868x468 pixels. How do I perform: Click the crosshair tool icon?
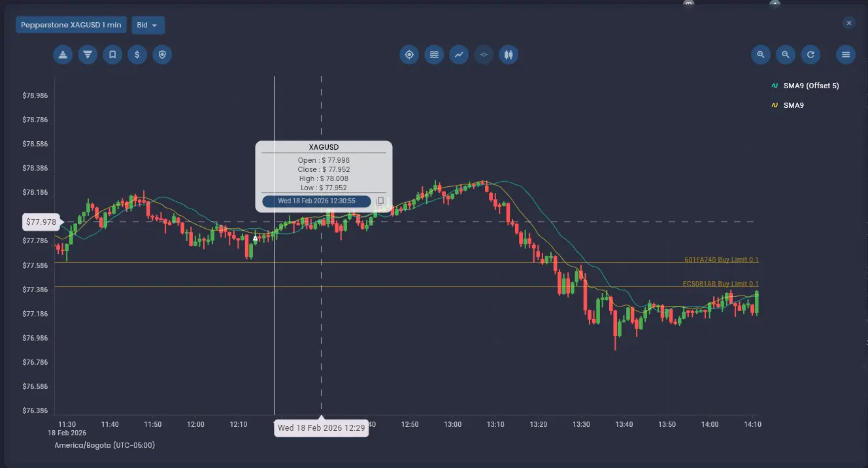[409, 55]
